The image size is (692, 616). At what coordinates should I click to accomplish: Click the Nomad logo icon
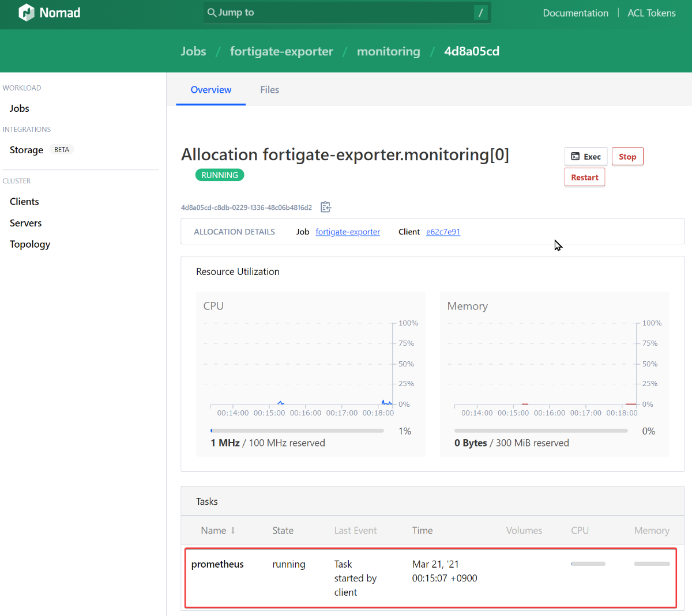[27, 13]
